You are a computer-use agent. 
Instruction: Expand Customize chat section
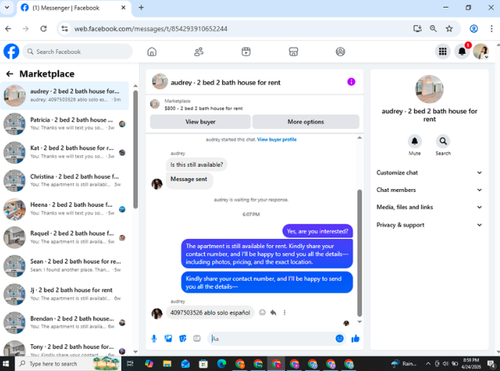tap(429, 173)
